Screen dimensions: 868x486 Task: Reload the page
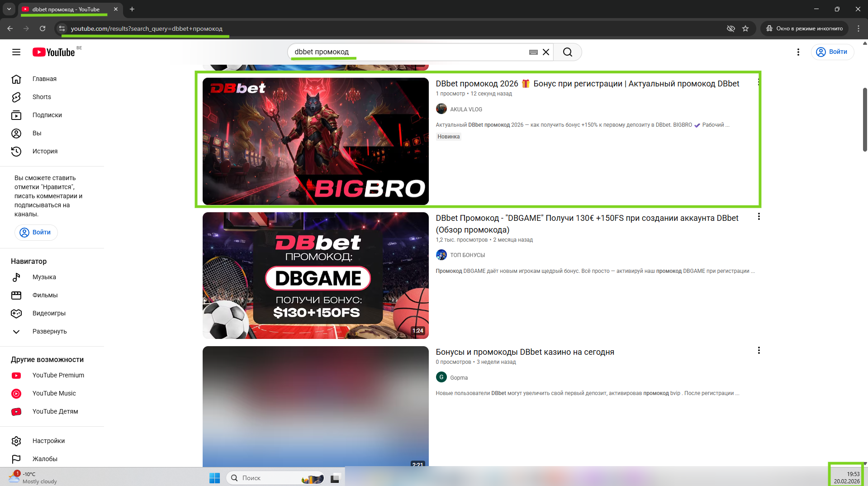pos(43,29)
